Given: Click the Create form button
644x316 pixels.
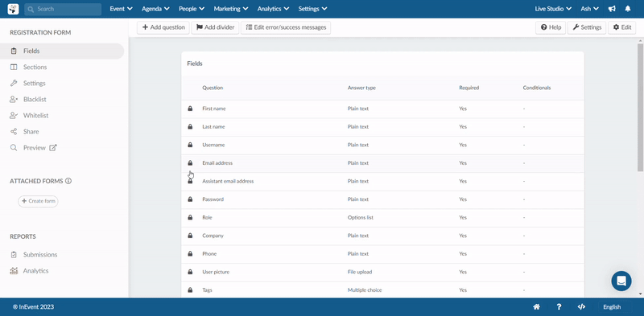Looking at the screenshot, I should coord(38,201).
